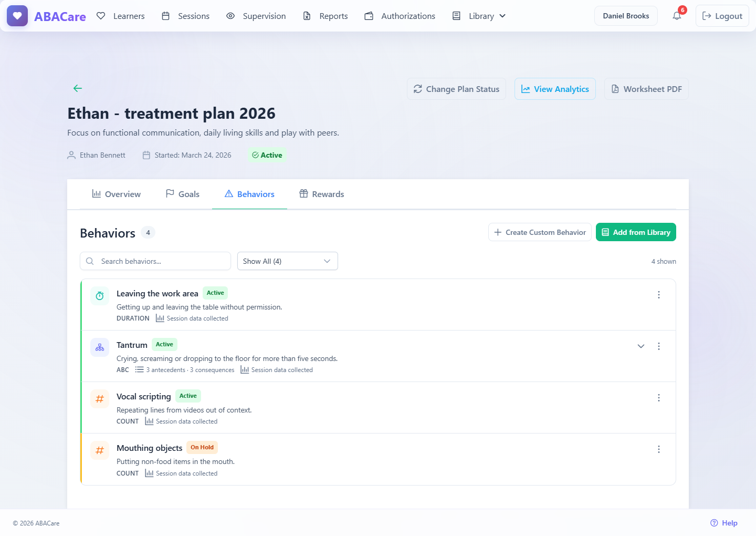Select the "Mouthing objects" behavior title
This screenshot has height=536, width=756.
pyautogui.click(x=149, y=448)
